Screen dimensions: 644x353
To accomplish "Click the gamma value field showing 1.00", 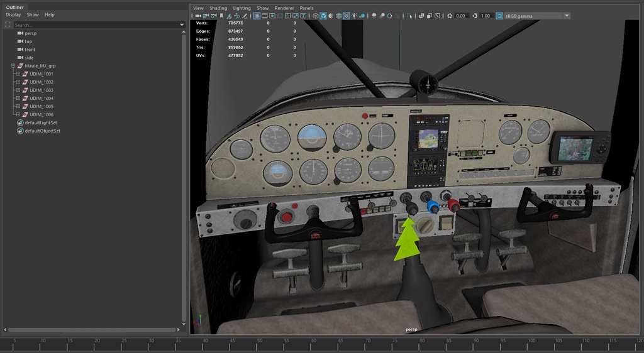I will click(x=486, y=16).
